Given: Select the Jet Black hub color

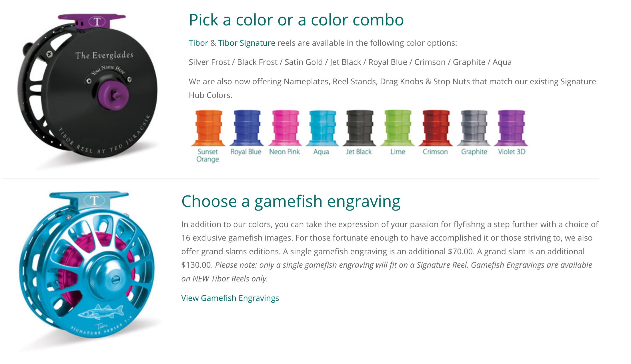Looking at the screenshot, I should [x=360, y=128].
